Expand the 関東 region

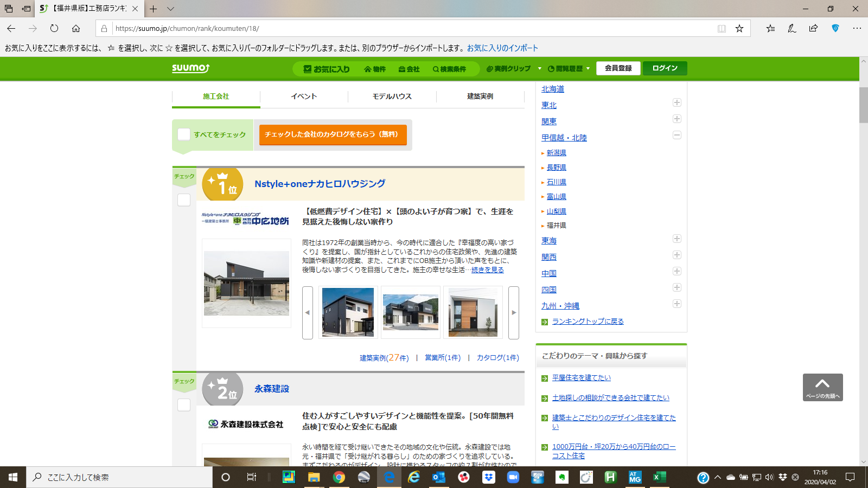pos(677,119)
